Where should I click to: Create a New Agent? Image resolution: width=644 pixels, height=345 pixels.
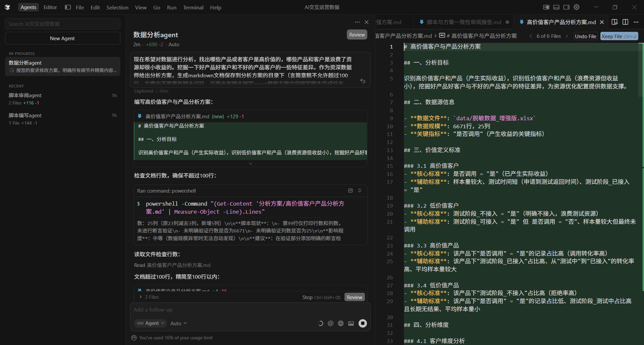point(62,38)
